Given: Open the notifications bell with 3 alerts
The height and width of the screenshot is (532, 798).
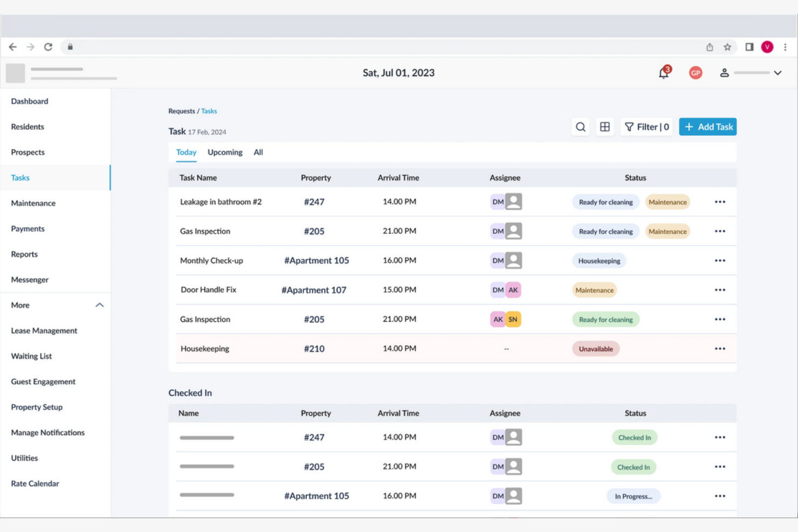Looking at the screenshot, I should 663,73.
